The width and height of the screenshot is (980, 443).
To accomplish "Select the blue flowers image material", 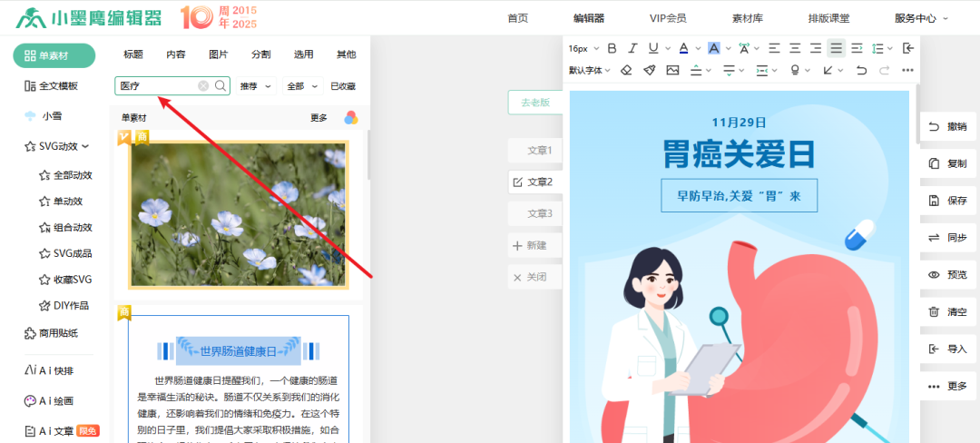I will click(238, 215).
